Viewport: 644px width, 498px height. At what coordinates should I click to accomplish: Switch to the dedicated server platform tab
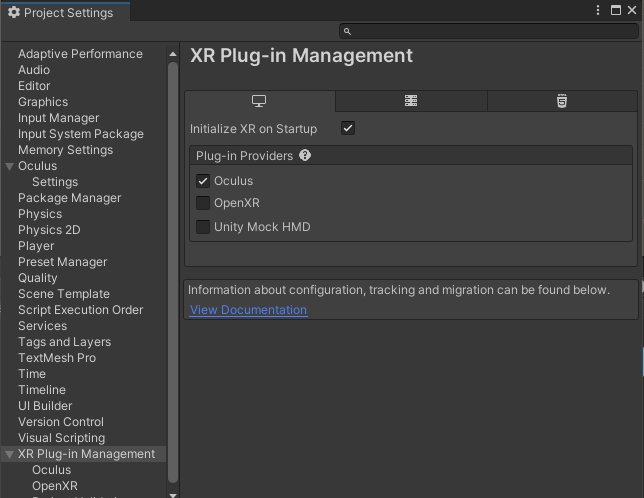click(x=411, y=101)
